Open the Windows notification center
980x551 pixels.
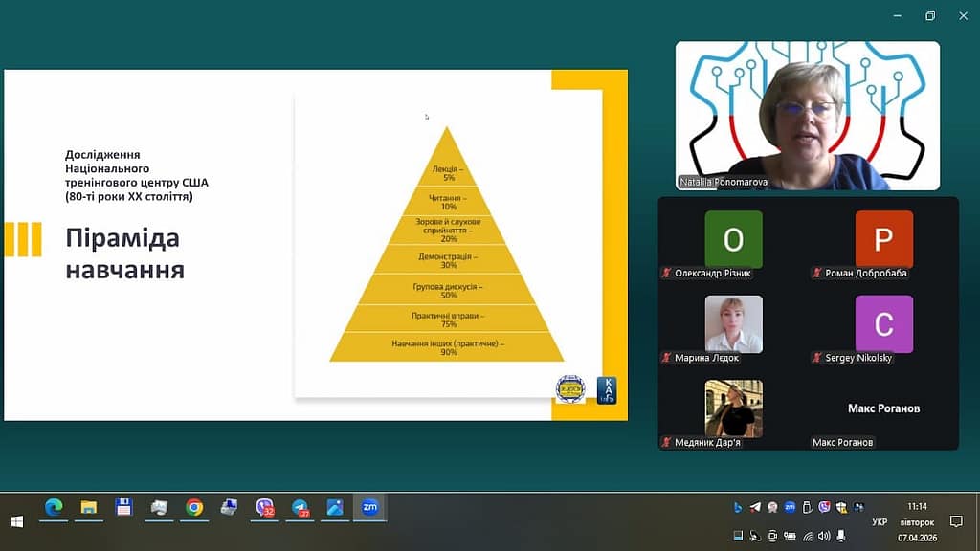(955, 521)
